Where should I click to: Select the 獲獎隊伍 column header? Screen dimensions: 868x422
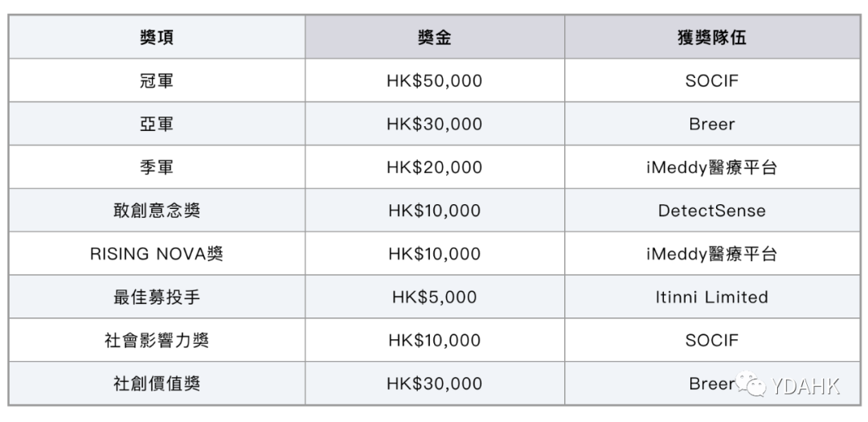[711, 38]
